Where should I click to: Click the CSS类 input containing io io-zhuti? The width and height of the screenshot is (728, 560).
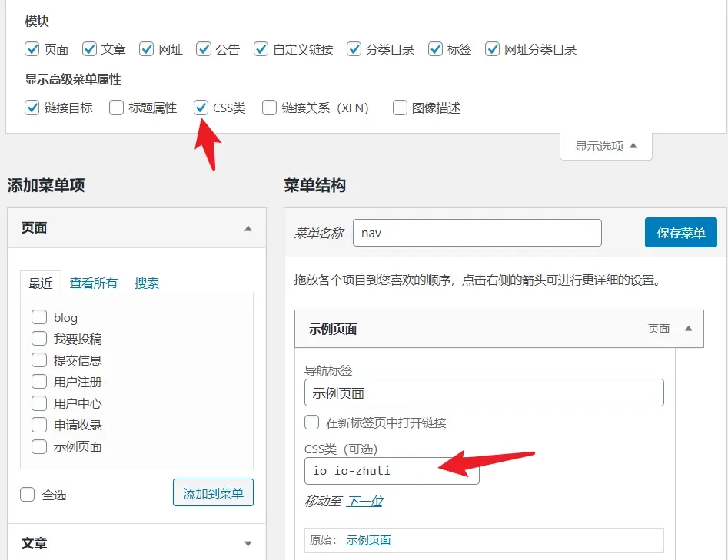pos(391,470)
